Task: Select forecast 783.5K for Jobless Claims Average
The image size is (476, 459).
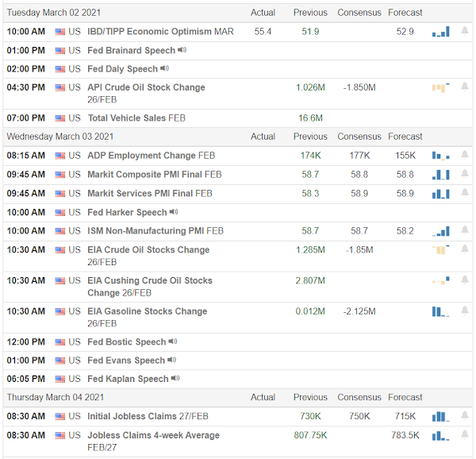Action: coord(405,435)
